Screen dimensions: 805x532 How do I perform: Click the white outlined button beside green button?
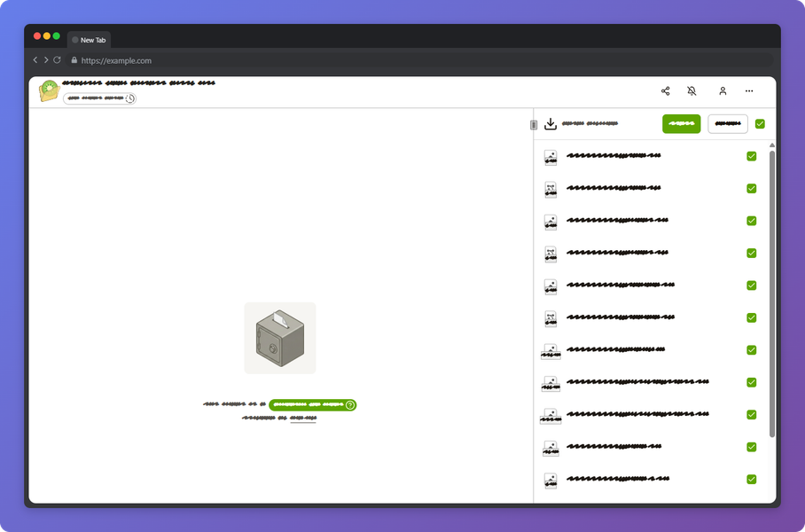point(728,124)
